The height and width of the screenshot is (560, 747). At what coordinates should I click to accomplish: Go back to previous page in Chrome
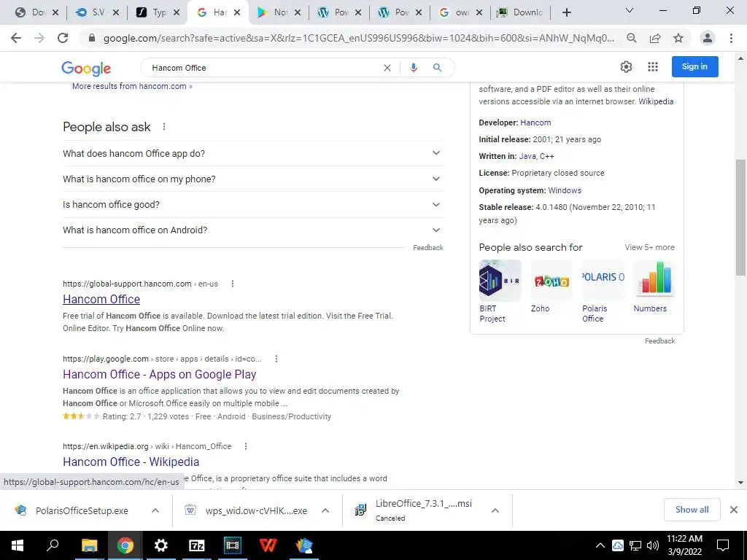click(x=16, y=38)
